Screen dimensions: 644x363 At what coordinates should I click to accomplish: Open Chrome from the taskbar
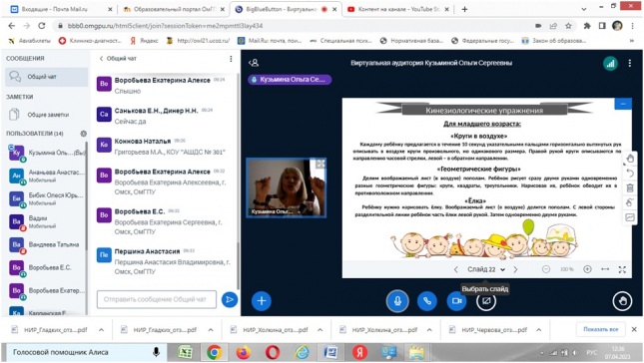(x=214, y=352)
